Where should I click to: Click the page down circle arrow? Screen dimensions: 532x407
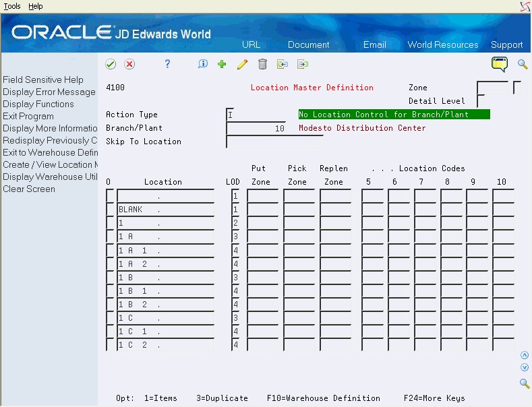tap(525, 367)
